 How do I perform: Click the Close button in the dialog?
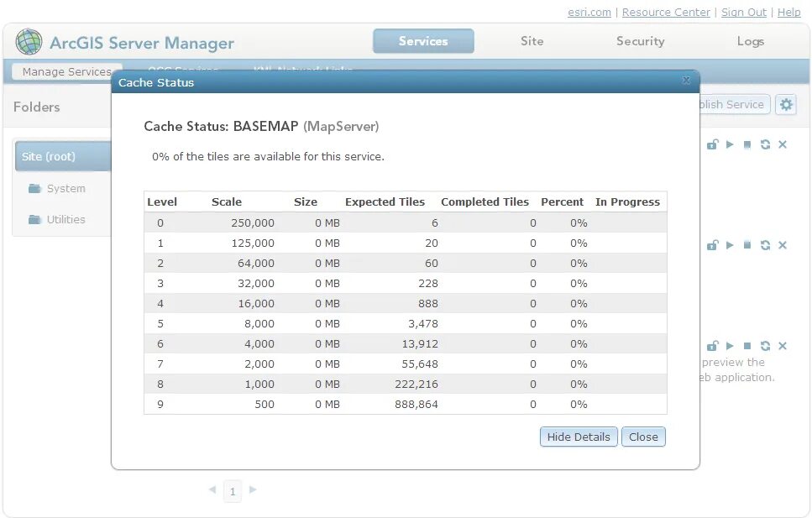click(x=643, y=437)
